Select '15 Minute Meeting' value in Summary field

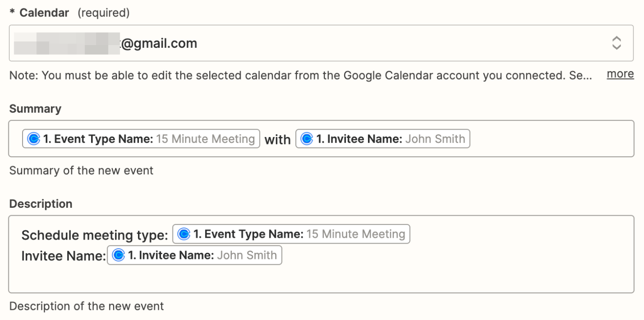[205, 139]
